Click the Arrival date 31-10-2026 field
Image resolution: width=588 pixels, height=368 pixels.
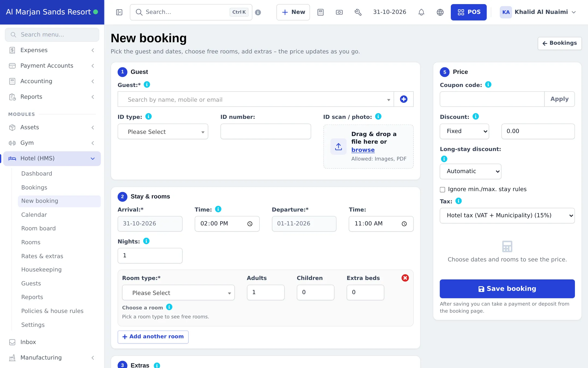click(150, 224)
